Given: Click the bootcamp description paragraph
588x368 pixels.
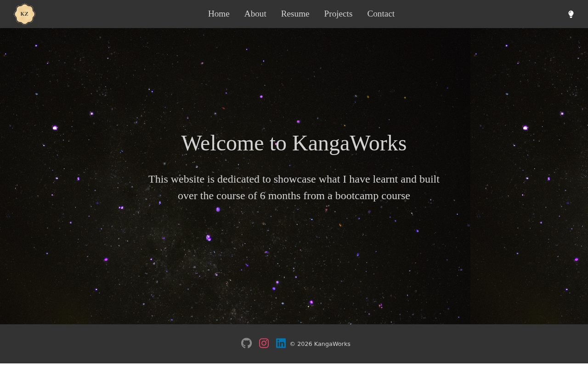Looking at the screenshot, I should point(294,187).
